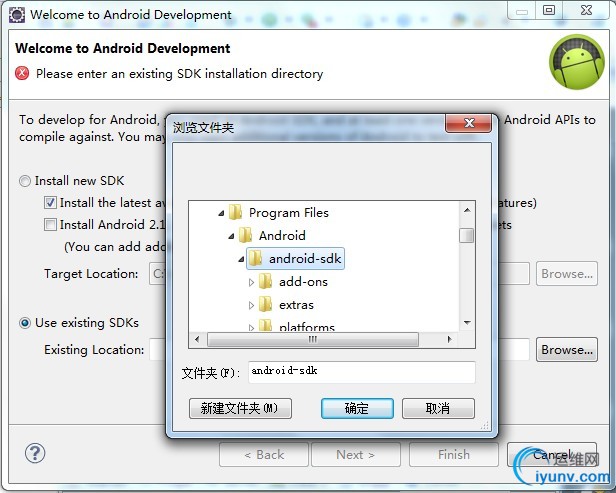Click the Program Files folder icon

235,212
